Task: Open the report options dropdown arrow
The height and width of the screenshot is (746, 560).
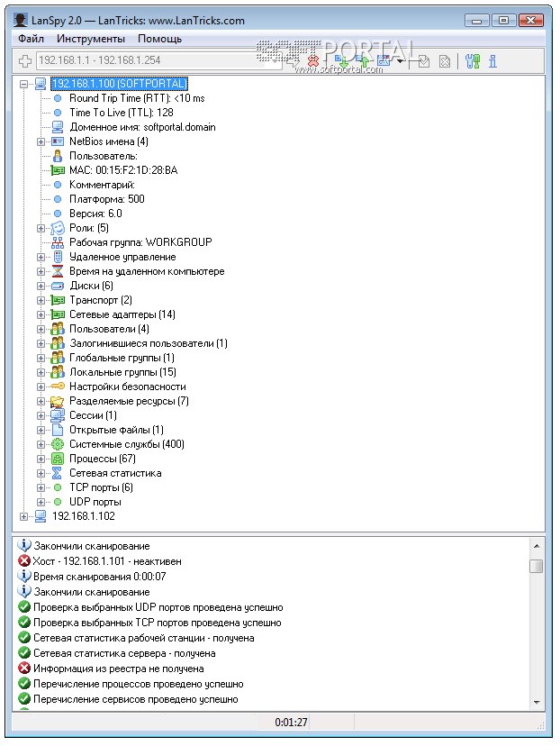Action: click(401, 61)
